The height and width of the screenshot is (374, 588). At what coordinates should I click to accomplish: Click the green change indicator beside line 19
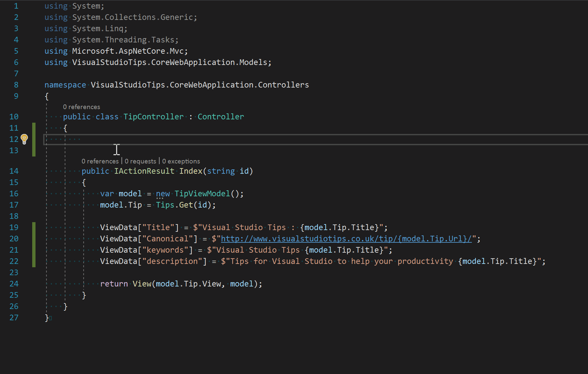(x=34, y=227)
